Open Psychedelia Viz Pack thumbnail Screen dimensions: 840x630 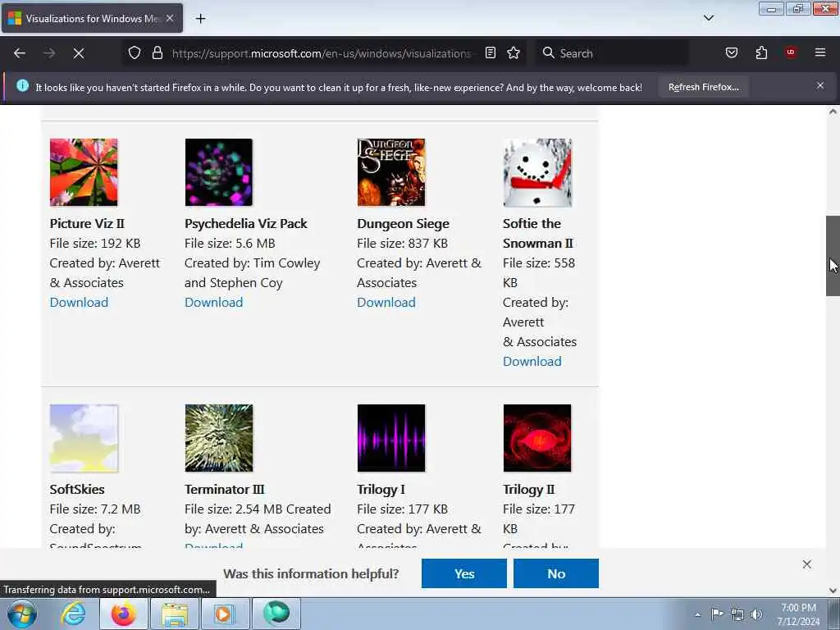(218, 172)
